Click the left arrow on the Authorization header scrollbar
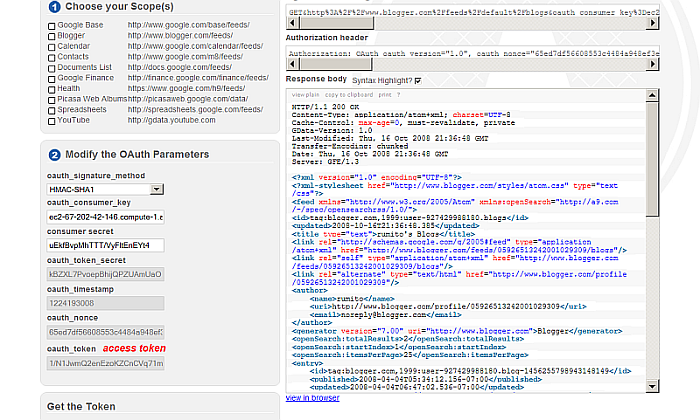 292,64
